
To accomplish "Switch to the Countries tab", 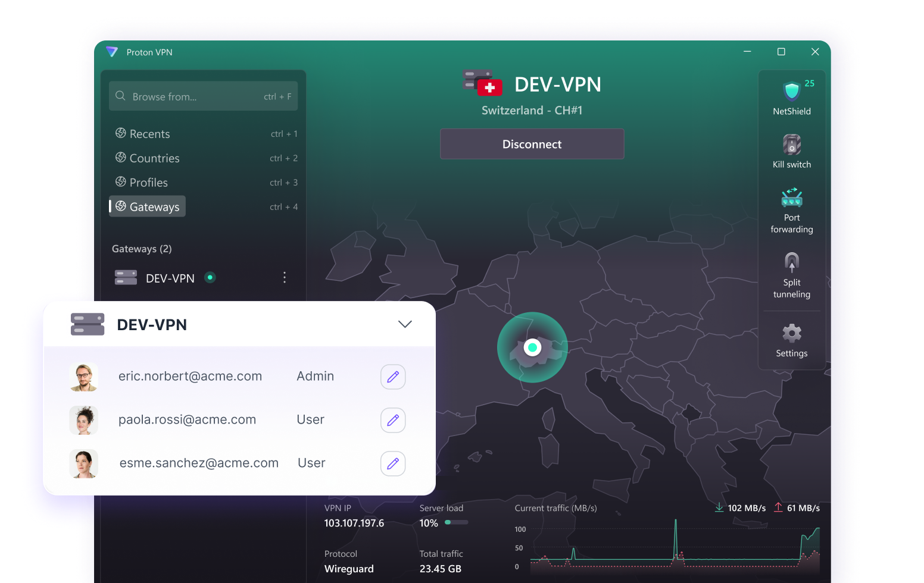I will (154, 158).
